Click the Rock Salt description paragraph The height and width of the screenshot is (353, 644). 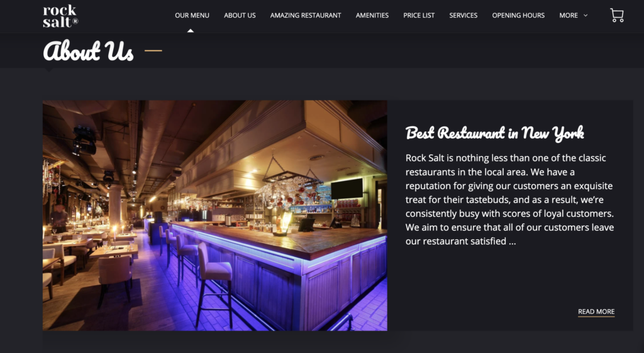[509, 200]
